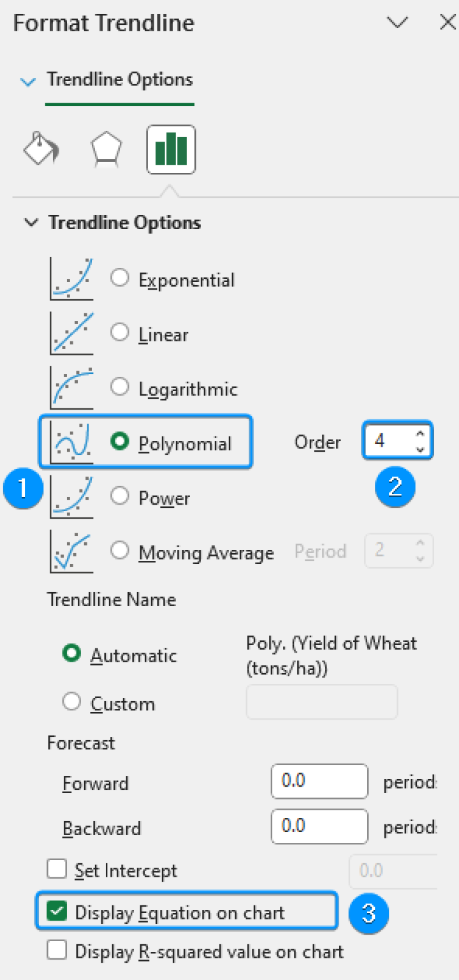The image size is (459, 980).
Task: Select the Exponential trendline radio button
Action: click(x=119, y=278)
